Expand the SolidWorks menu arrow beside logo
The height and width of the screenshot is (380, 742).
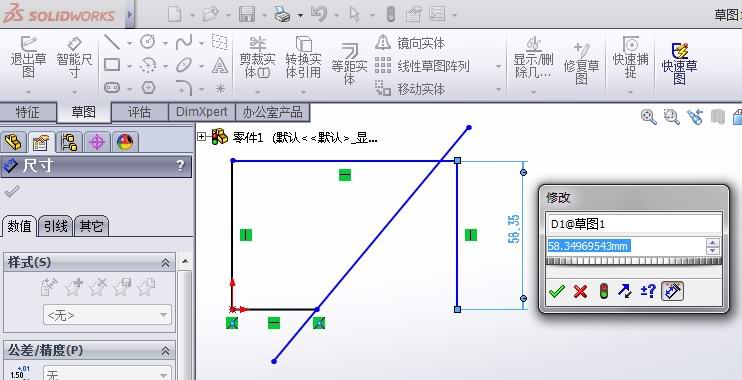(x=130, y=15)
